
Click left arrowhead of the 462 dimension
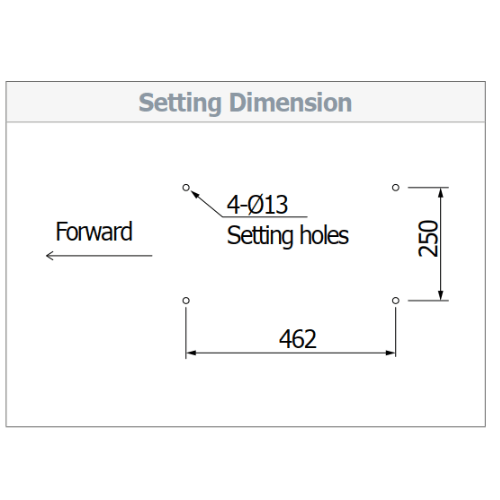191,353
